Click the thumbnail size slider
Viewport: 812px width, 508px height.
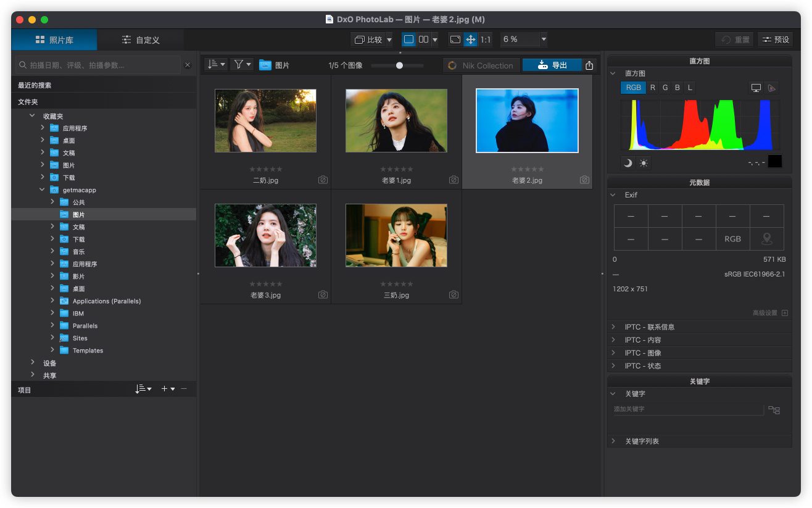pyautogui.click(x=399, y=65)
